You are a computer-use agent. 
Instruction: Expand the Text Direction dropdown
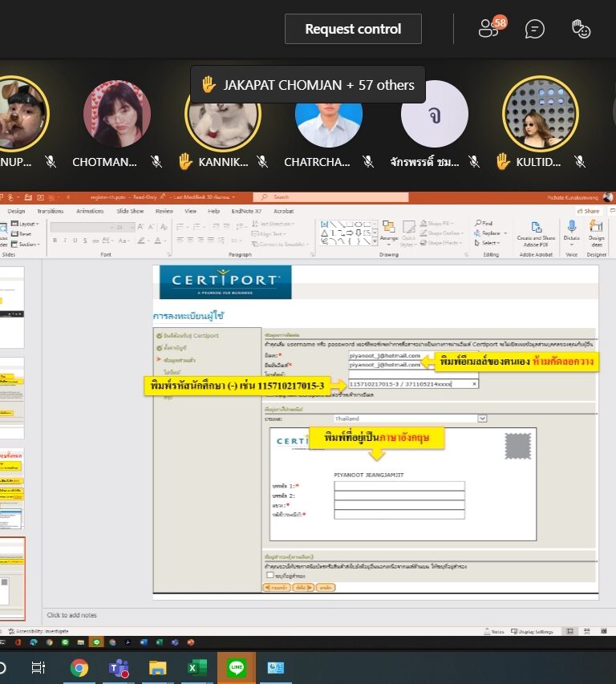coord(274,224)
